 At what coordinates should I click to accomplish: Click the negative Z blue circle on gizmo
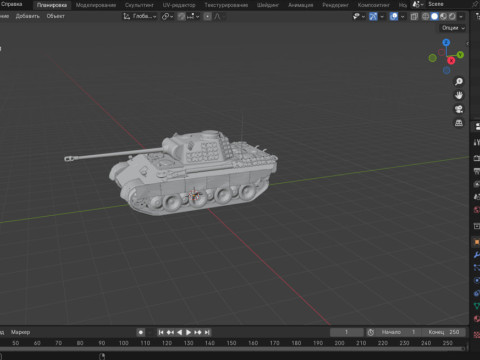point(446,70)
